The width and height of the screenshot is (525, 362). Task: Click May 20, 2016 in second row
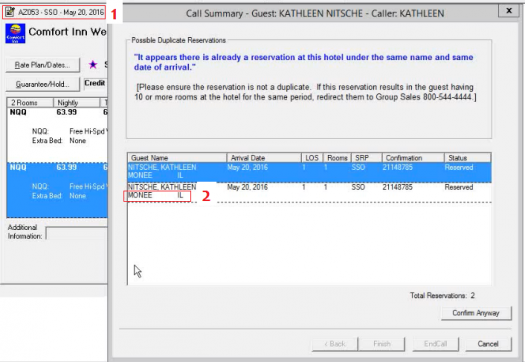[247, 187]
